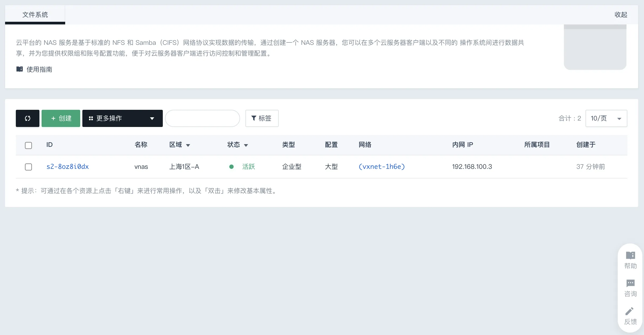This screenshot has height=335, width=644.
Task: Click the 帮助 help book icon
Action: click(630, 255)
